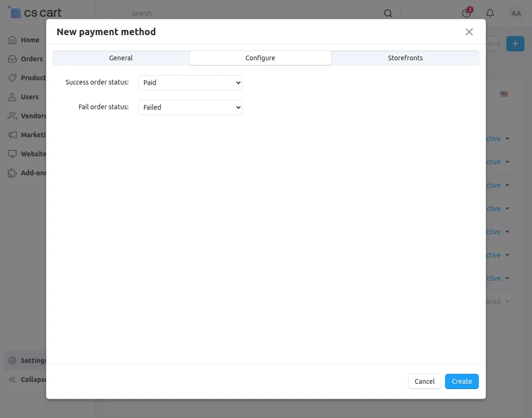Click the Collapse double-chevron icon
The image size is (532, 418).
[x=12, y=380]
